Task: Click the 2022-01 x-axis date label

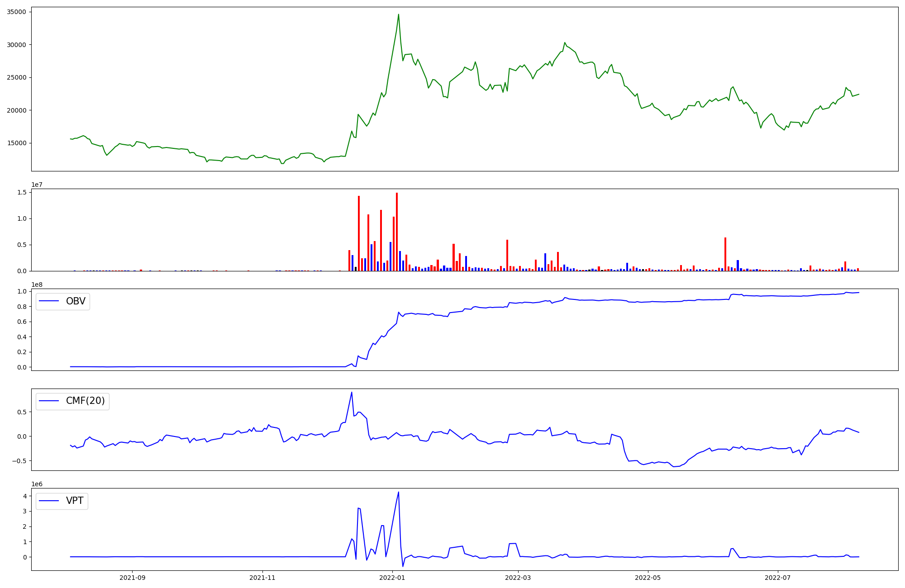Action: click(392, 578)
